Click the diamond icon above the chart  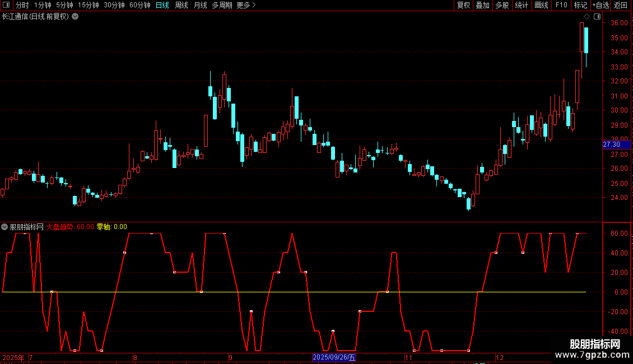pos(587,17)
